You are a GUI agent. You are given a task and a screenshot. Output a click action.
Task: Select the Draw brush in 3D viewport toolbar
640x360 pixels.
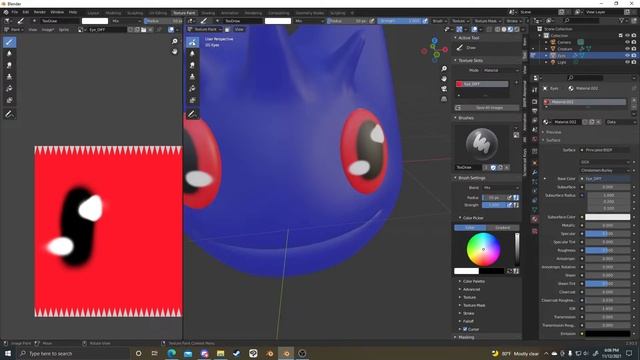coord(193,42)
